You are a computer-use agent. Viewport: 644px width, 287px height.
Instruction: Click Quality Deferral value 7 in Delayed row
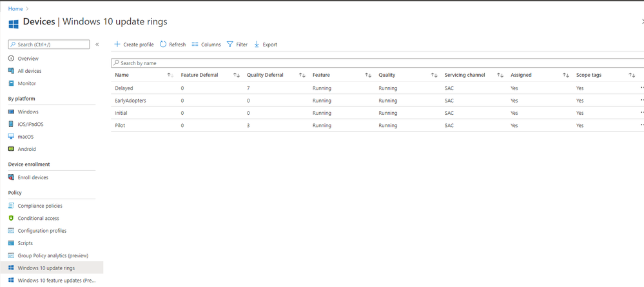[x=248, y=88]
